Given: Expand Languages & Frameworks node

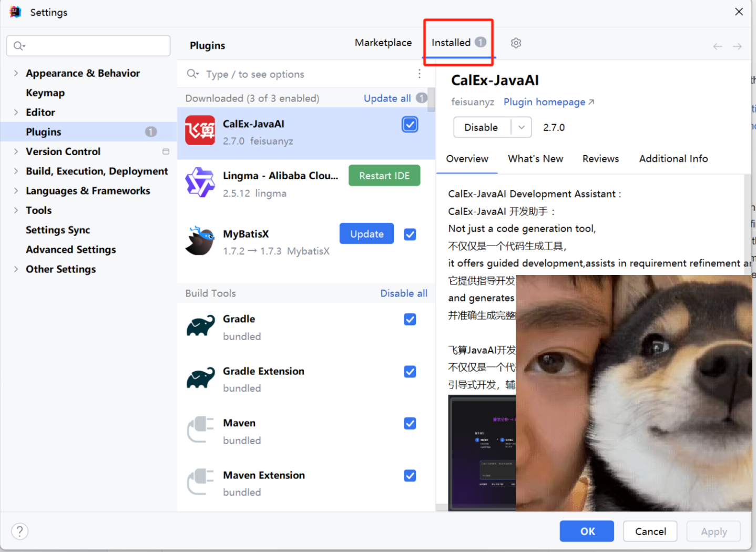Looking at the screenshot, I should [16, 190].
